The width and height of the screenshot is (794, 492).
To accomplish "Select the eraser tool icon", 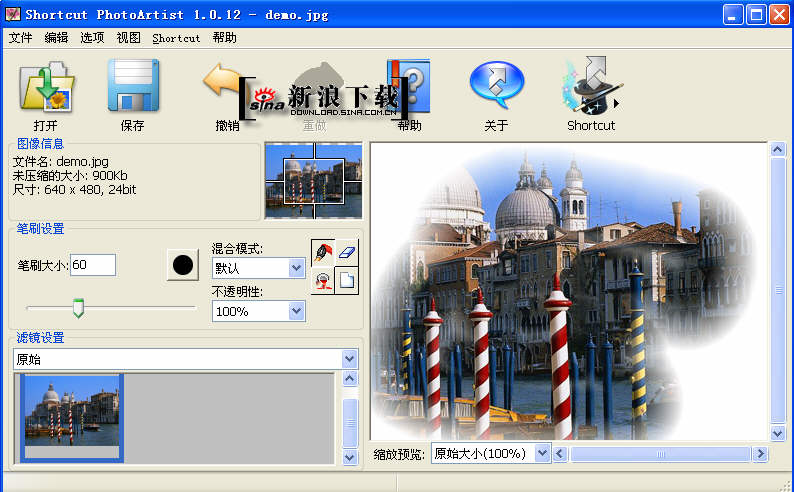I will point(347,252).
